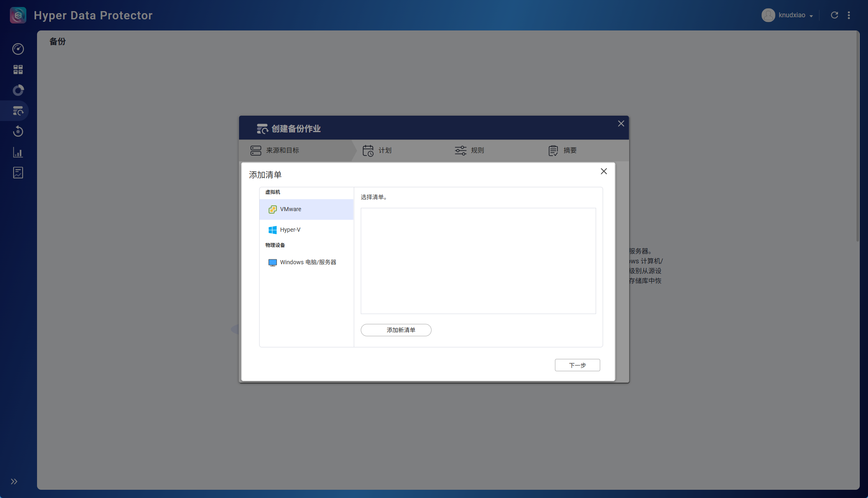Viewport: 868px width, 498px height.
Task: Open the storage repository sidebar icon
Action: point(18,90)
